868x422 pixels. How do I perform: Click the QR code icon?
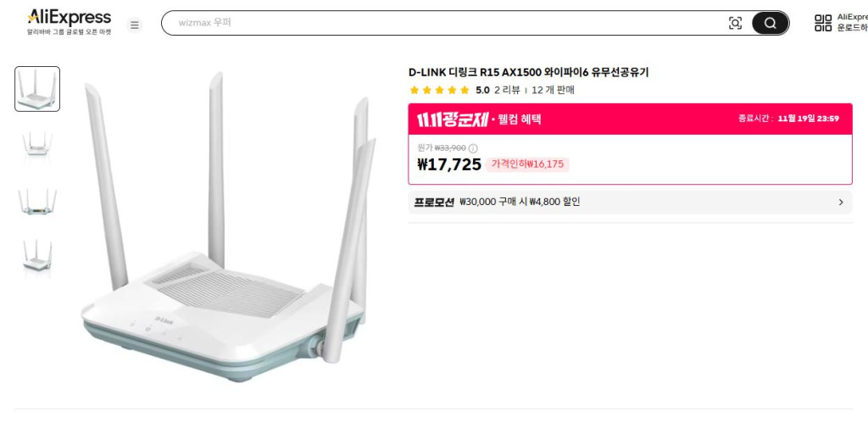coord(822,23)
